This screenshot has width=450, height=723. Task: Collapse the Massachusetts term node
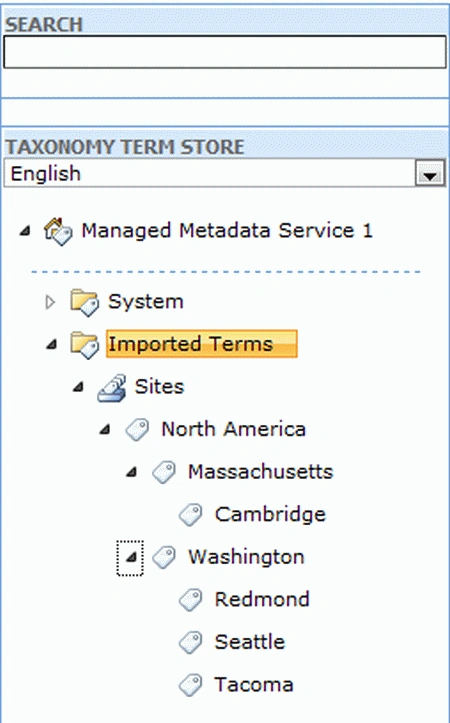(131, 472)
